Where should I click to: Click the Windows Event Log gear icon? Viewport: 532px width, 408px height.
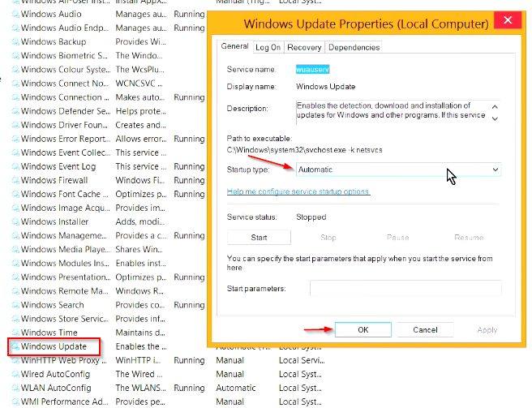click(15, 166)
